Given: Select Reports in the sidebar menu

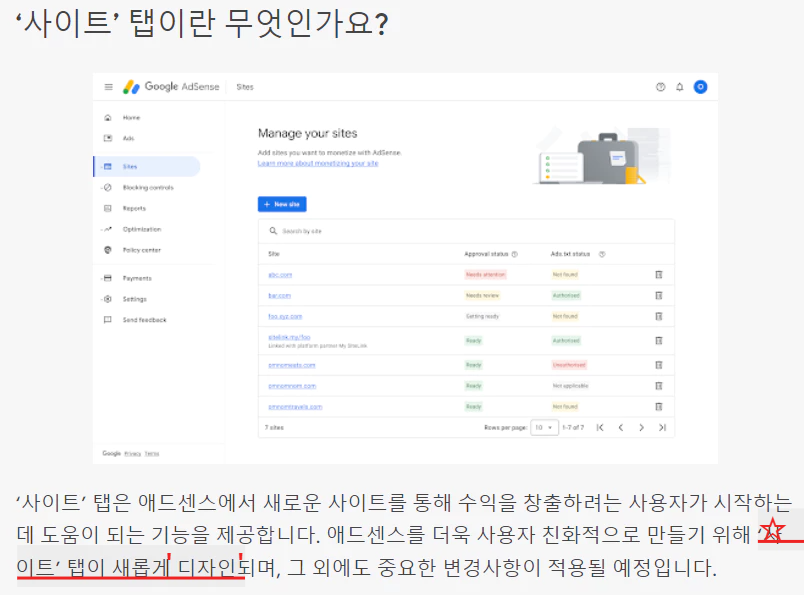Looking at the screenshot, I should 134,208.
